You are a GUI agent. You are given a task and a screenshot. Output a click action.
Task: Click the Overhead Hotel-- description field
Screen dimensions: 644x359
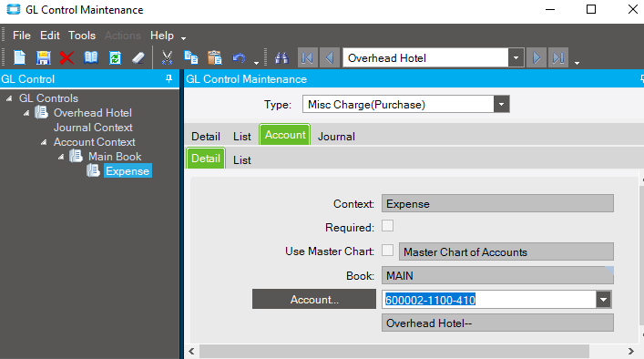point(497,323)
